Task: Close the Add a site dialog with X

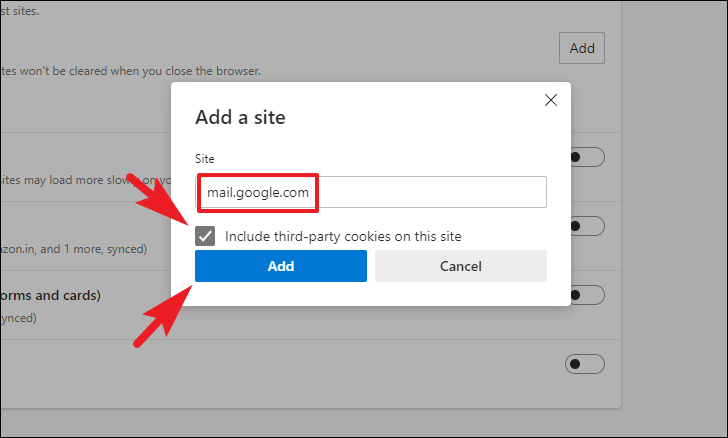Action: [551, 100]
